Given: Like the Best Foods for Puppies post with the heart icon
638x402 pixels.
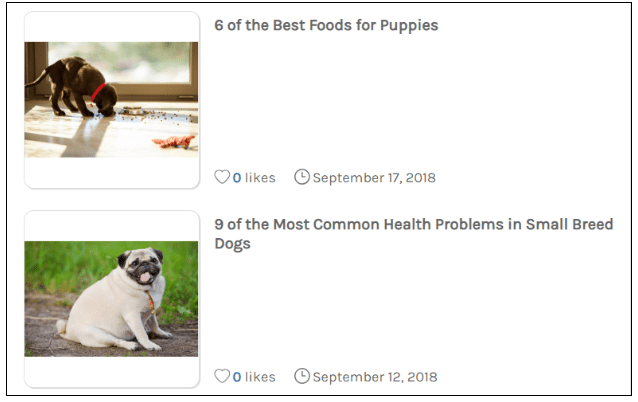Looking at the screenshot, I should tap(222, 177).
